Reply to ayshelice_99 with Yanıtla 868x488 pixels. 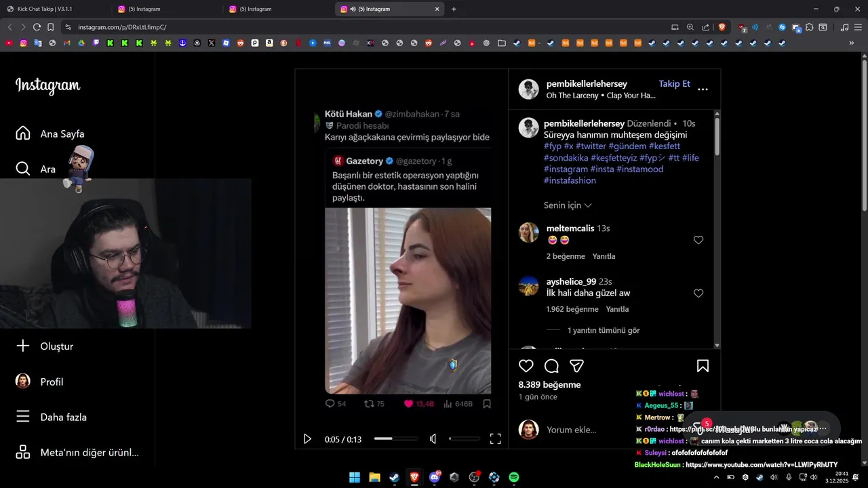coord(617,309)
